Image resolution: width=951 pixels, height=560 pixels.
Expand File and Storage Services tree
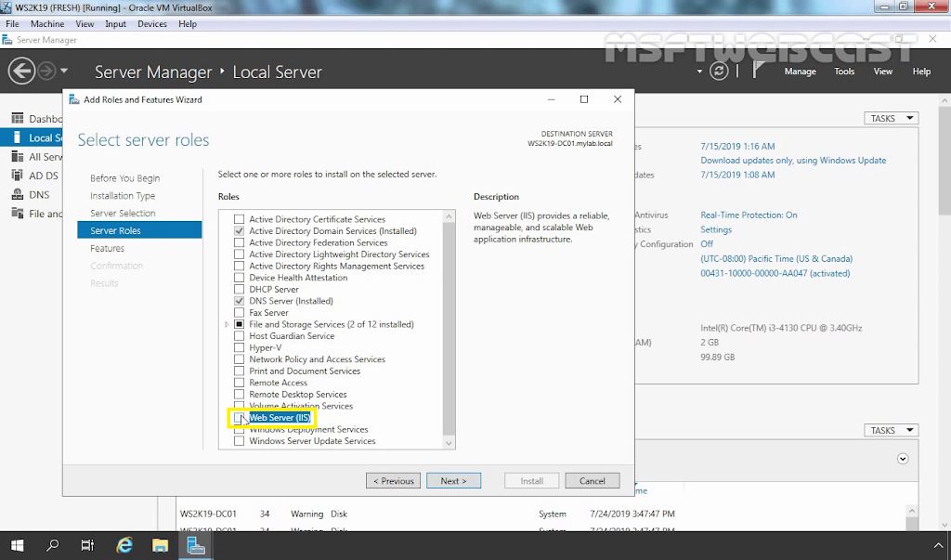click(227, 325)
